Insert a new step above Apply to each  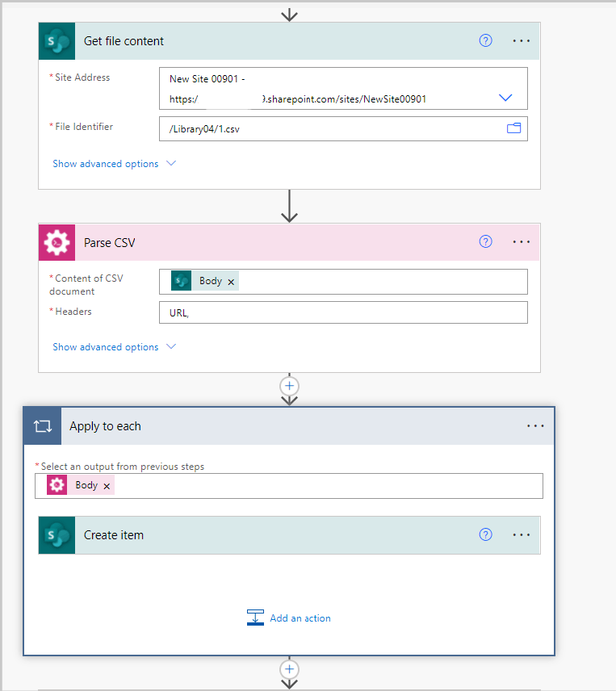point(289,386)
